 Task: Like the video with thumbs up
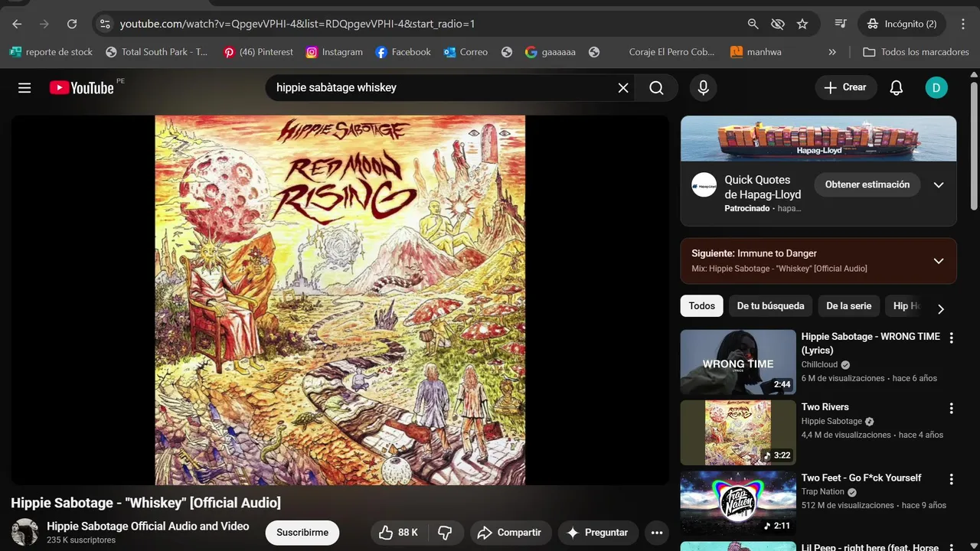point(399,533)
